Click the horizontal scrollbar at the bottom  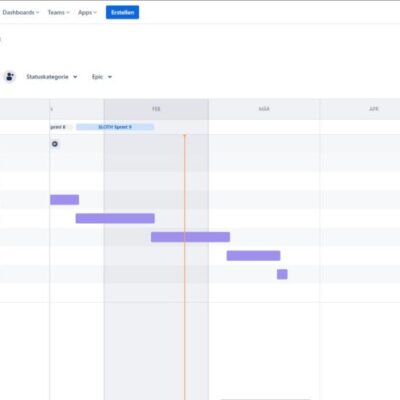pos(265,399)
